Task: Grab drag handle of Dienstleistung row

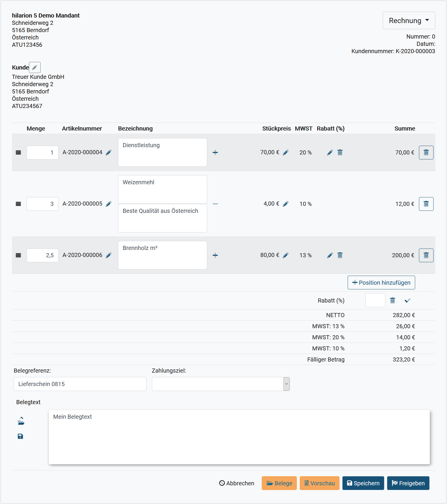Action: coord(18,152)
